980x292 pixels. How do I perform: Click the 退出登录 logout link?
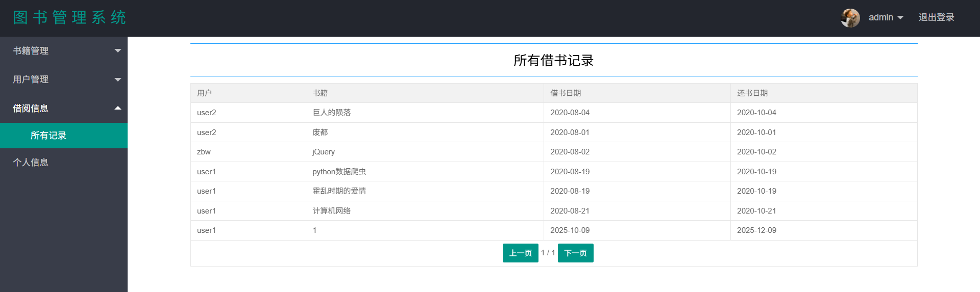click(936, 17)
